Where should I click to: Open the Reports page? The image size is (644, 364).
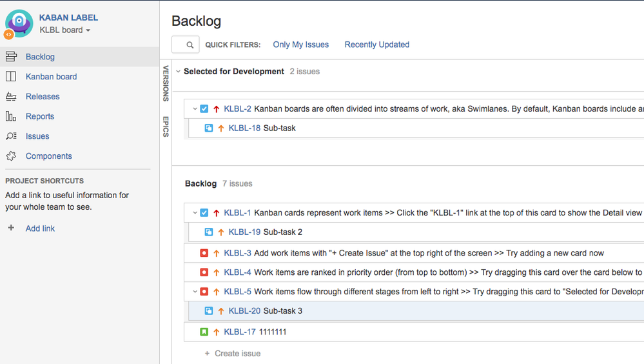click(40, 116)
